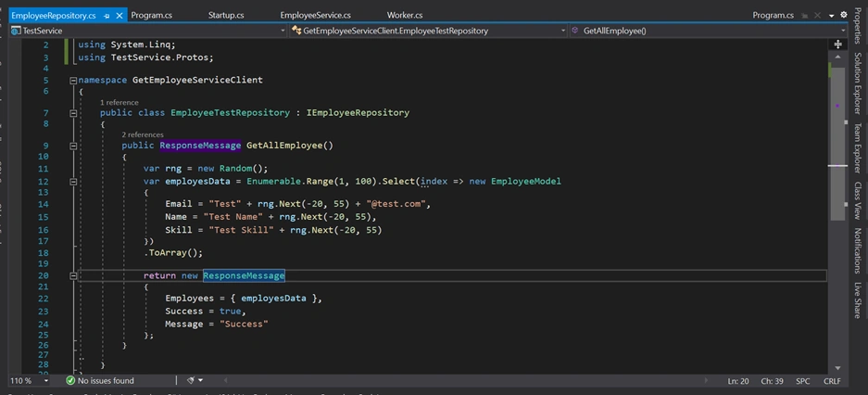Click the vertical scrollbar down arrow

(x=837, y=368)
